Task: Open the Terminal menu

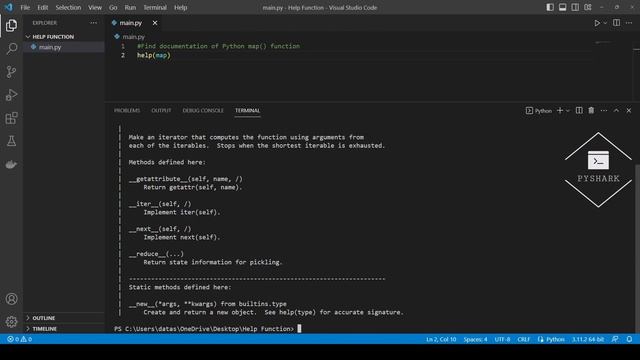Action: click(155, 7)
